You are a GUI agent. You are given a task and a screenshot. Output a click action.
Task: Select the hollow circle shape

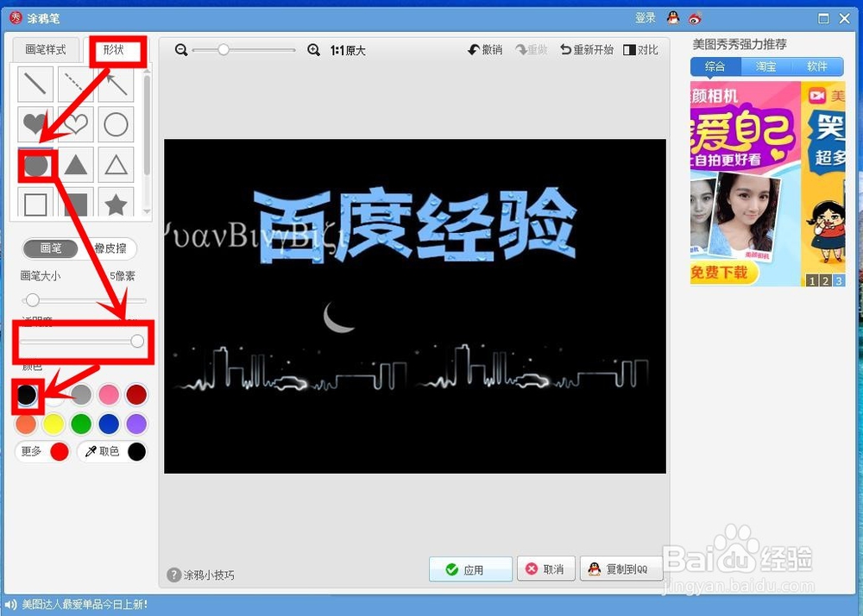(117, 124)
